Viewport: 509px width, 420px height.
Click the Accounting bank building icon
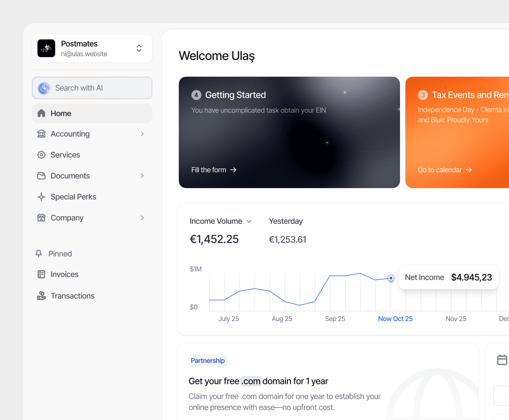pyautogui.click(x=41, y=134)
